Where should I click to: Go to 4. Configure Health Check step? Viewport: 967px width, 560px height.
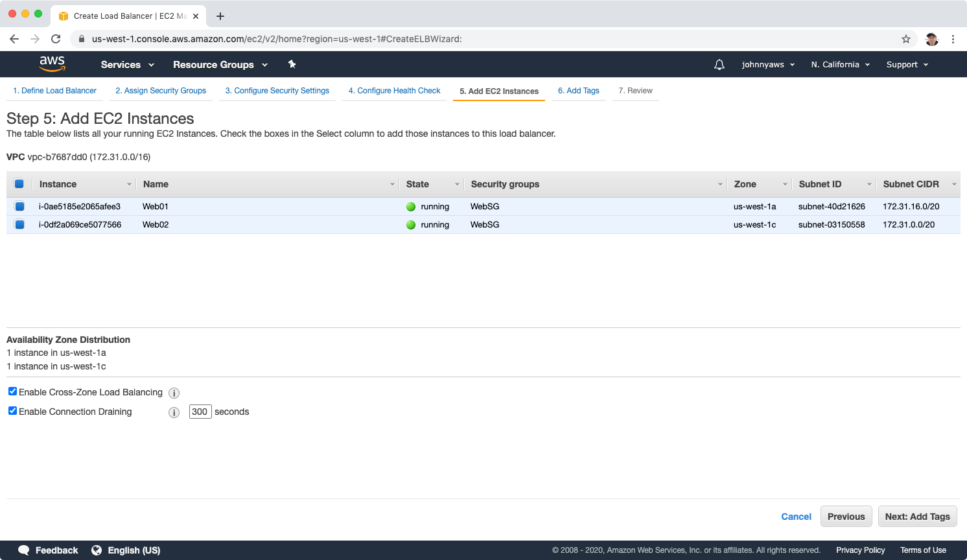394,91
